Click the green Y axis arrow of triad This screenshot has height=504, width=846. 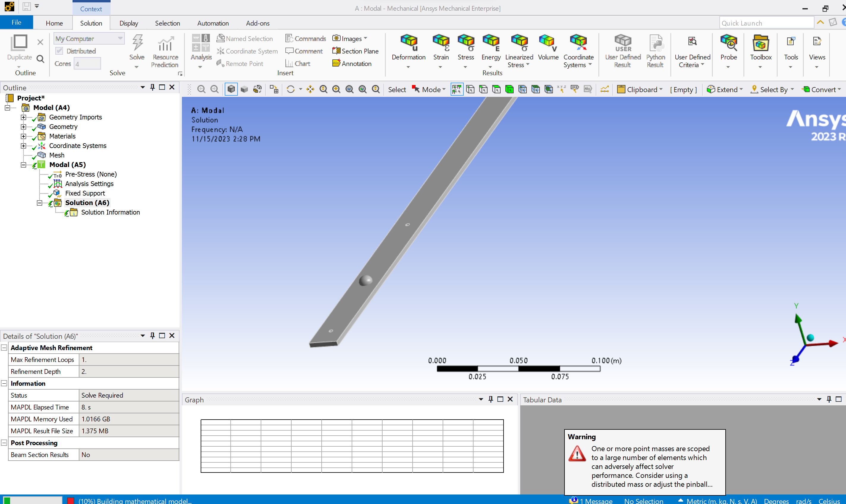click(x=798, y=319)
